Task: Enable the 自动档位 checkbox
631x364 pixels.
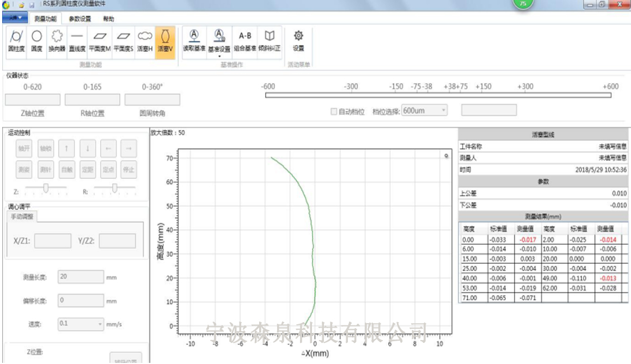Action: point(334,112)
